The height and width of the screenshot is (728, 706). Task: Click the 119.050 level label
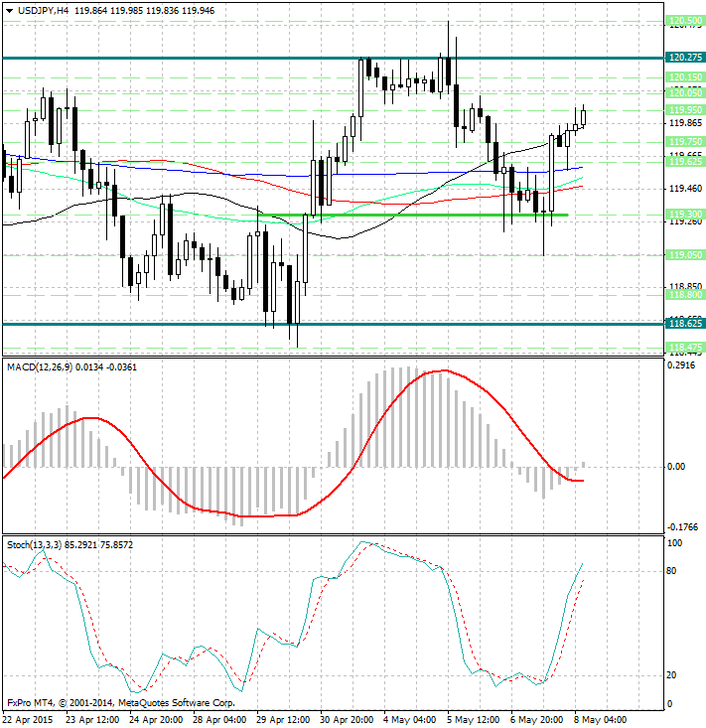[686, 255]
